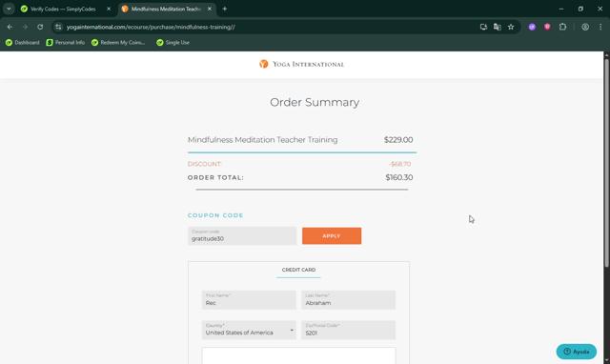Open the Dashboard bookmark
The width and height of the screenshot is (610, 364).
tap(23, 42)
